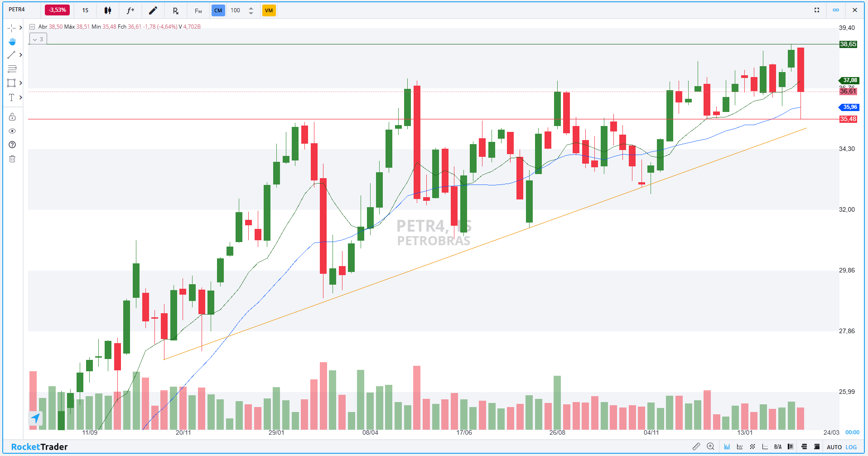Viewport: 868px width, 456px height.
Task: Toggle the drawing lock padlock
Action: click(x=12, y=117)
